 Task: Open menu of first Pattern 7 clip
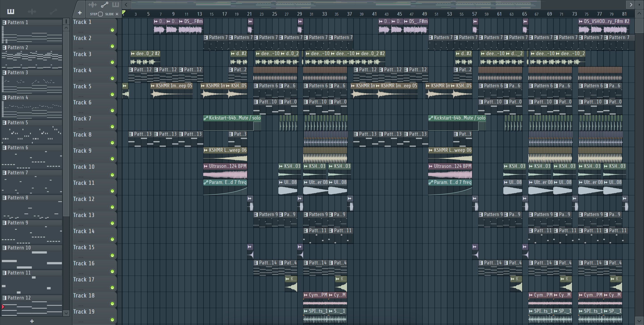coord(206,38)
